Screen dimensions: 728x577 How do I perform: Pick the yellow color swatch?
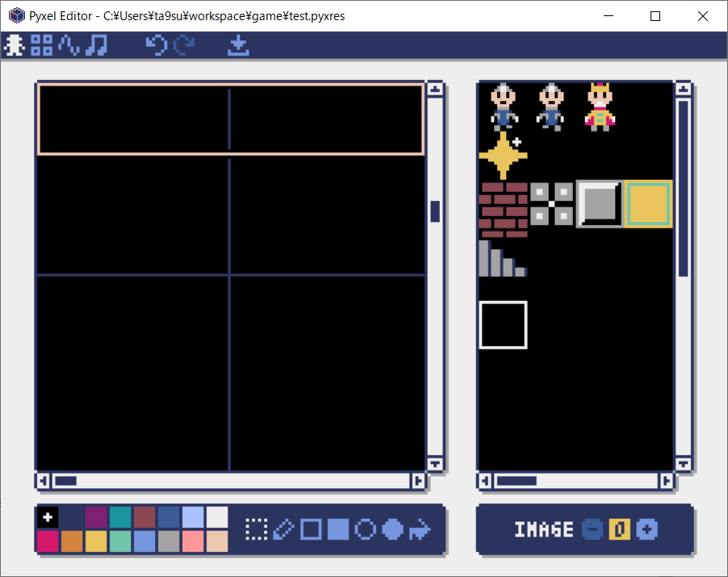tap(96, 541)
